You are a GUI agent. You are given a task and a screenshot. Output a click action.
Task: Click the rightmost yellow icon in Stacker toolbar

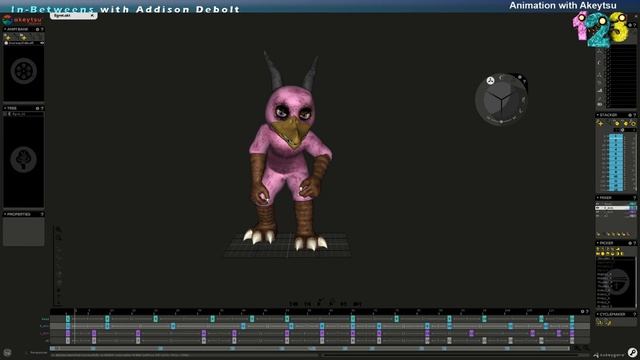tap(633, 123)
